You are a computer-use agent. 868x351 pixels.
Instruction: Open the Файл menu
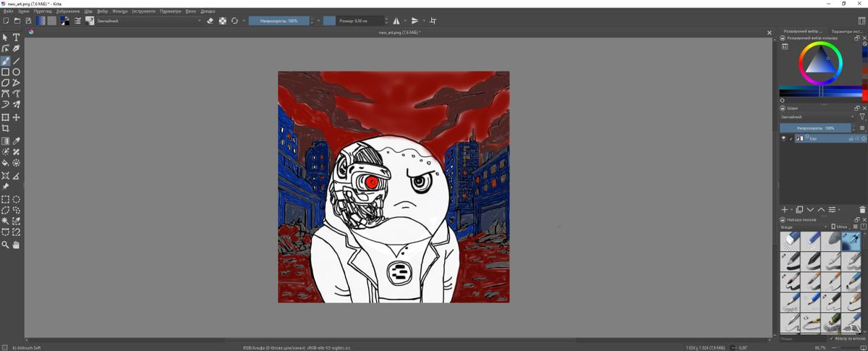tap(8, 12)
